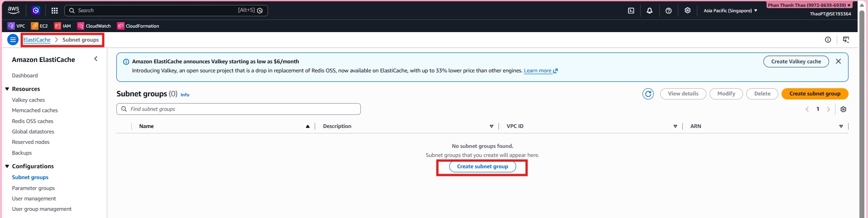Screen dimensions: 868x218
Task: Click the IAM shortcut in favorites bar
Action: click(x=62, y=26)
